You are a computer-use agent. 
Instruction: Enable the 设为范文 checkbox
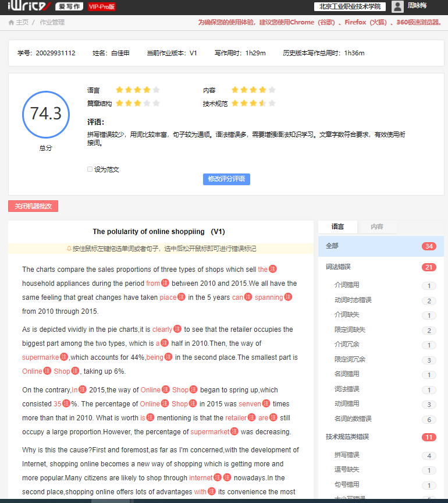coord(90,169)
